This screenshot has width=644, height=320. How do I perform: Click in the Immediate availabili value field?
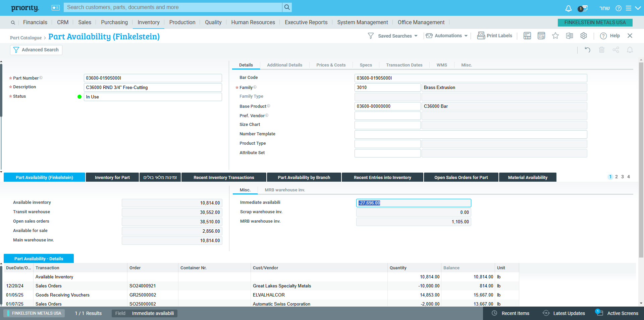click(x=414, y=203)
